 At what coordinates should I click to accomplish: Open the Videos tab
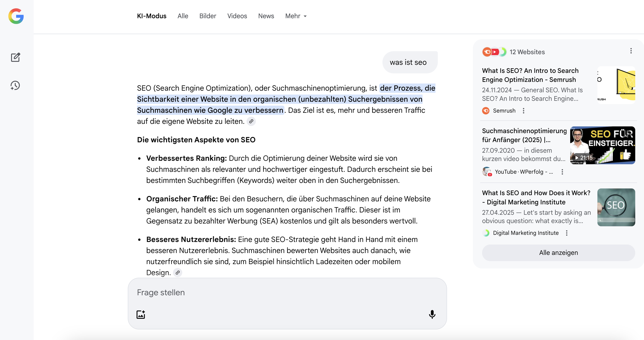click(x=237, y=16)
